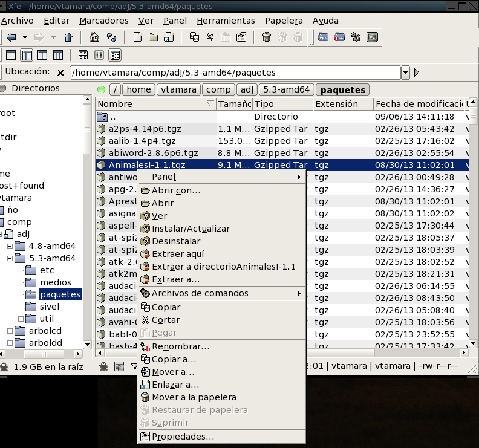Cut selection with toolbar scissors icon
Viewport: 479px width, 448px height.
pos(210,37)
